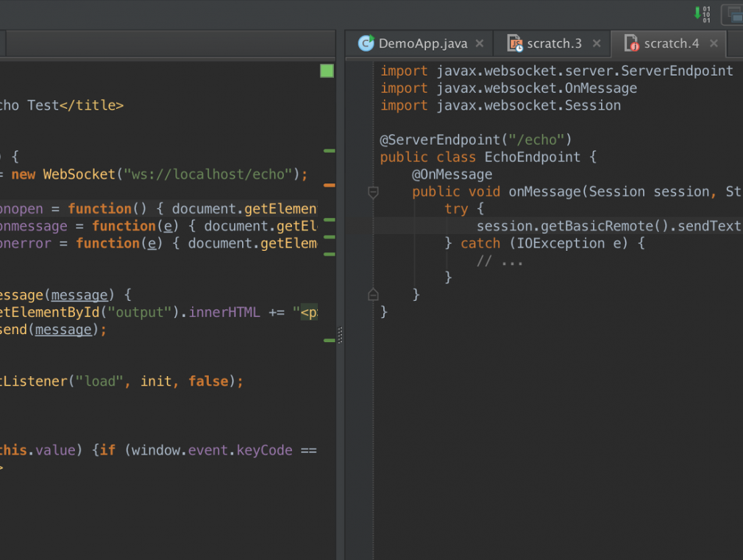Click the keyCode property
The width and height of the screenshot is (743, 560).
264,450
